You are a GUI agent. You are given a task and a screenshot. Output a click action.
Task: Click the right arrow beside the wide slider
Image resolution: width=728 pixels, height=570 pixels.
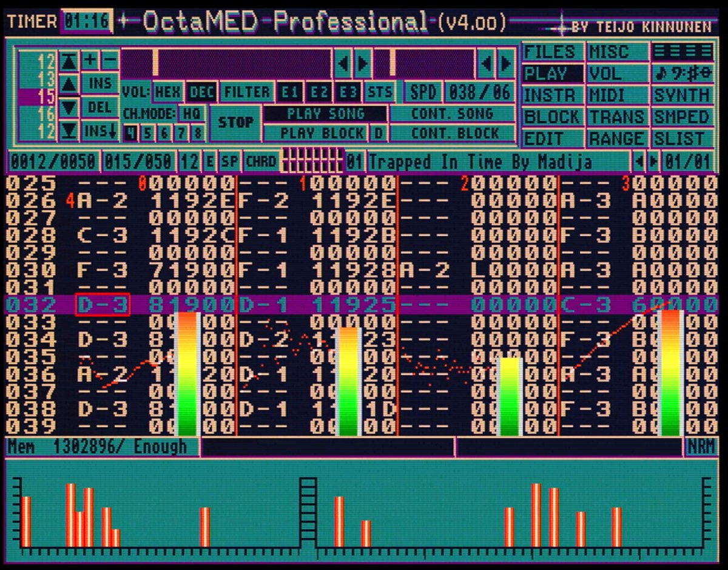coord(363,63)
